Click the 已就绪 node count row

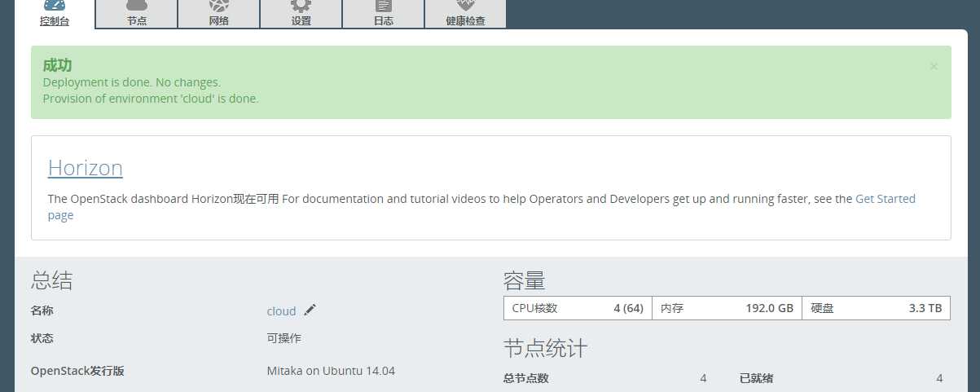[841, 378]
